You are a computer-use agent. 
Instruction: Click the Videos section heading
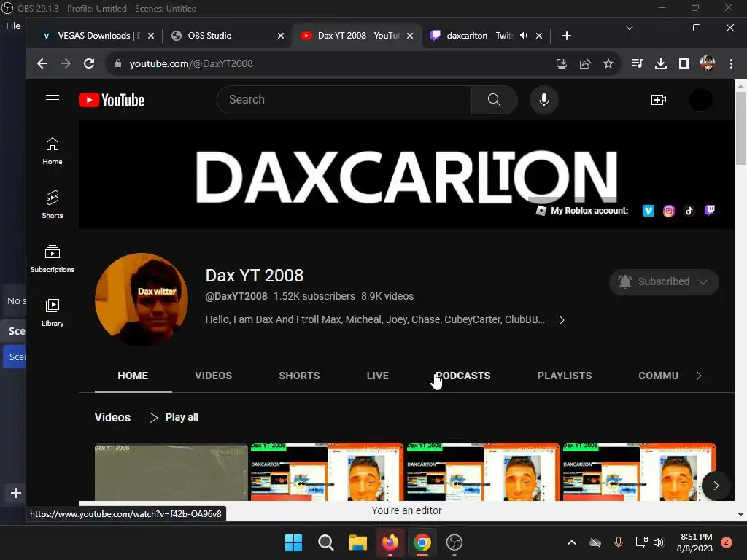coord(112,418)
